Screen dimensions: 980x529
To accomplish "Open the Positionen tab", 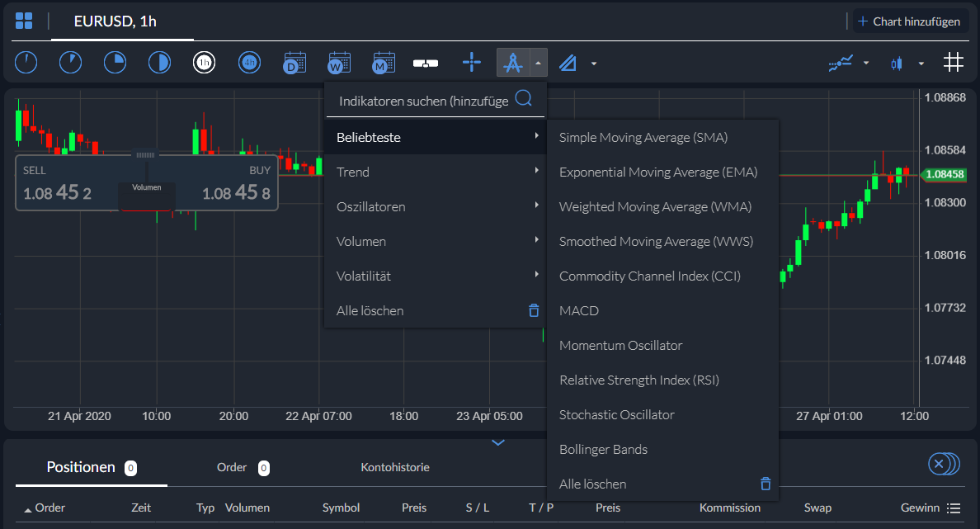I will tap(92, 467).
